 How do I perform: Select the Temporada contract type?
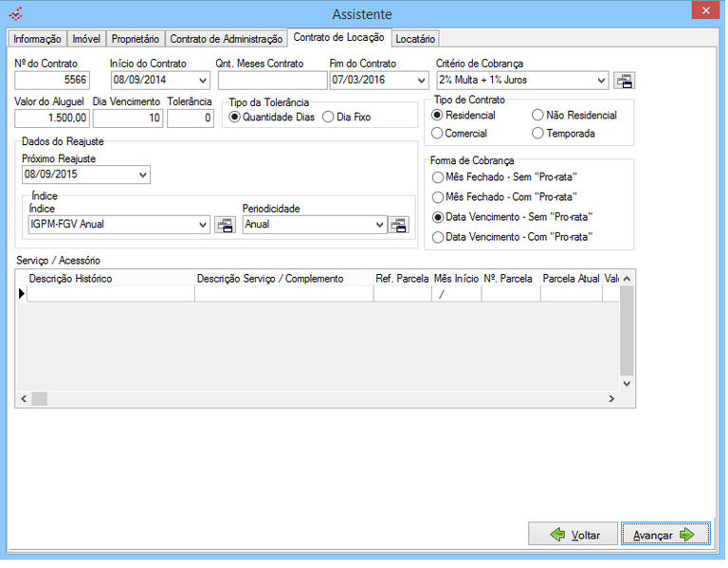pyautogui.click(x=538, y=134)
